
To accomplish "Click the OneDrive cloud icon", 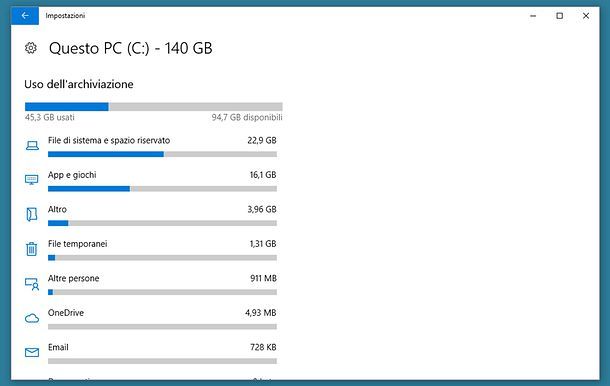I will [32, 318].
